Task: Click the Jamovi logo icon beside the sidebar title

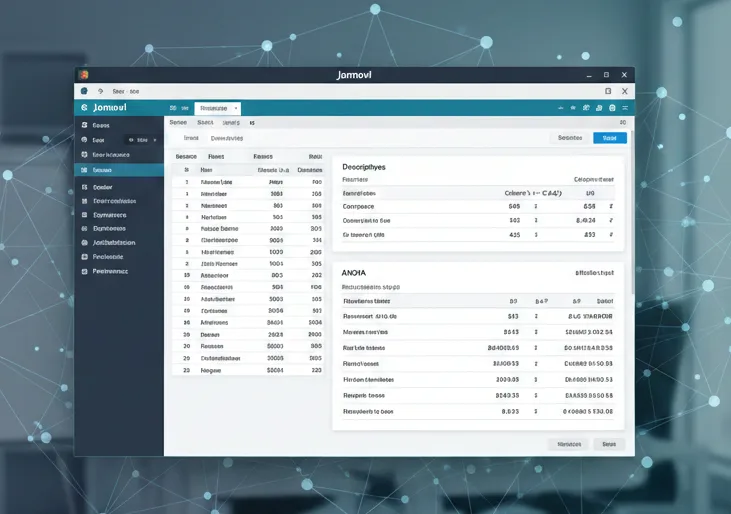Action: click(x=84, y=108)
